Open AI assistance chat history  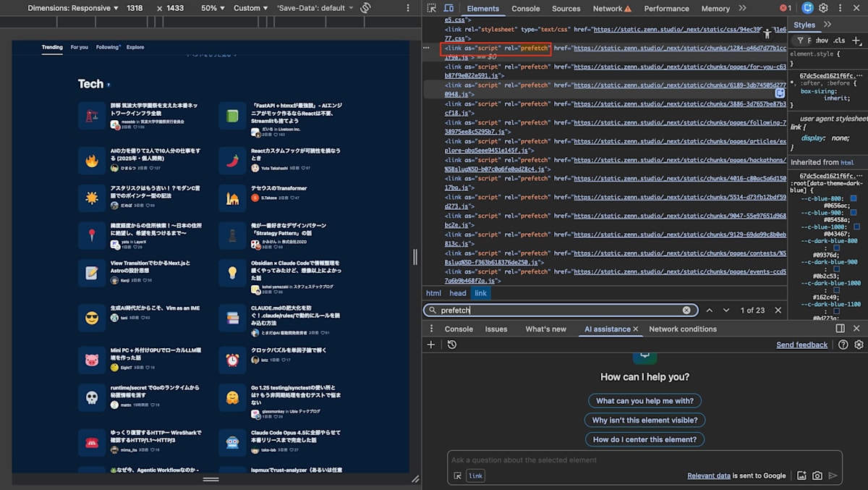(451, 345)
